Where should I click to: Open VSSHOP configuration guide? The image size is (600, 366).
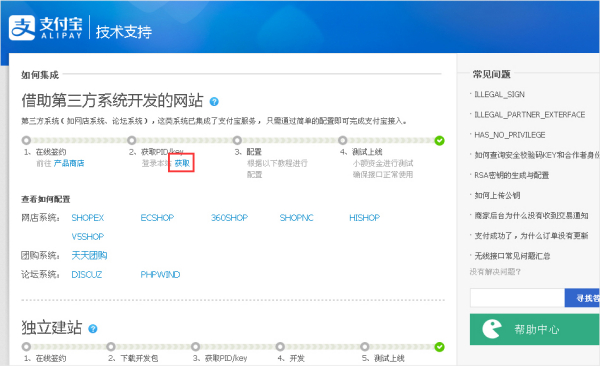click(88, 237)
